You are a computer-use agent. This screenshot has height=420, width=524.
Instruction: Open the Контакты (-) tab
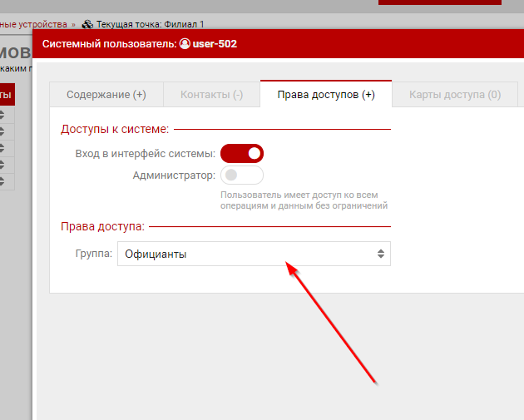pos(211,95)
